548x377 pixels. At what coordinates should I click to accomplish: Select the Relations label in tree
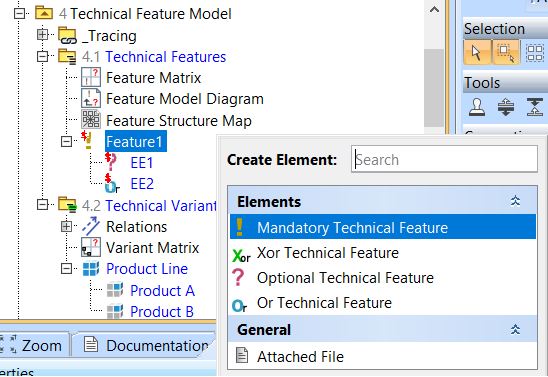136,227
